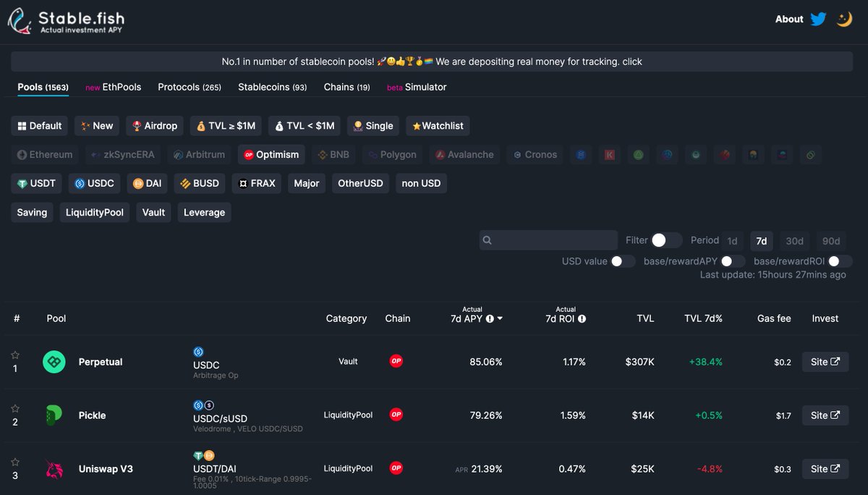Screen dimensions: 868x495
Task: Click the Uniswap V3 unicorn logo
Action: click(54, 469)
